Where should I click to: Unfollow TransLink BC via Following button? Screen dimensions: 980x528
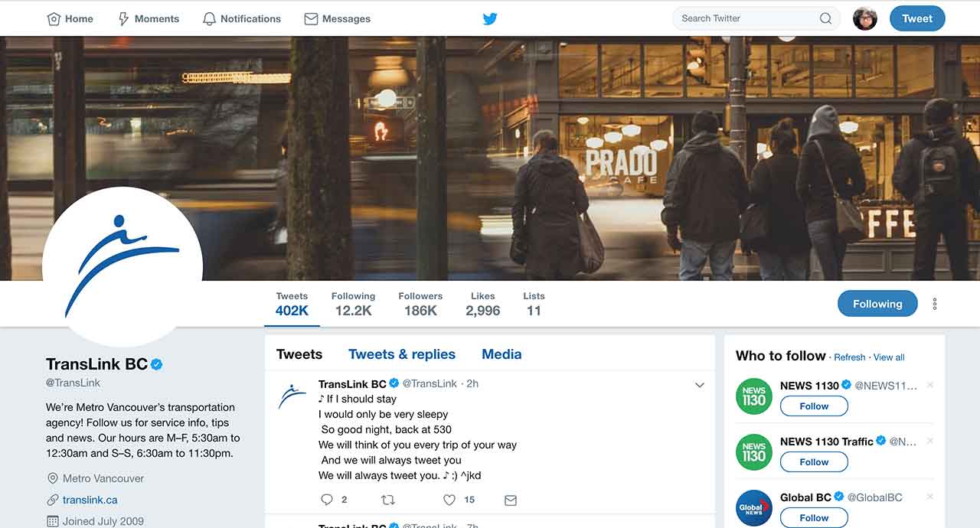tap(877, 303)
